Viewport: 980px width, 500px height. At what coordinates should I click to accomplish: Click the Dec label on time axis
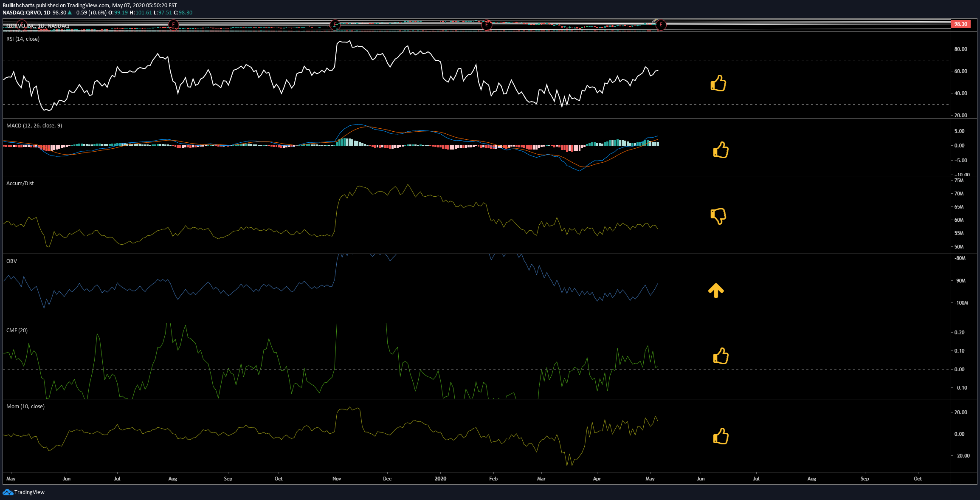tap(387, 479)
